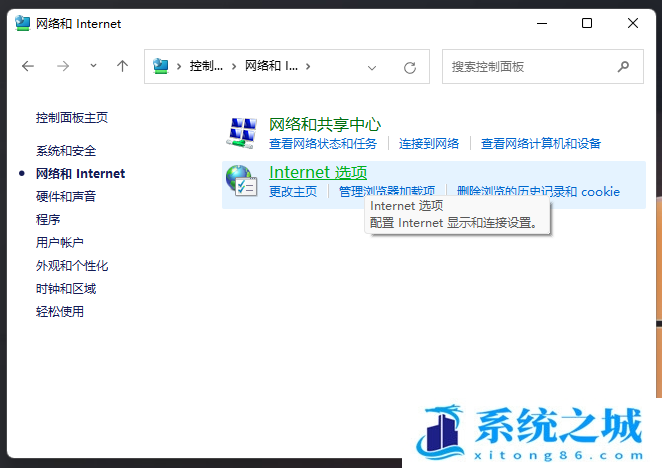The width and height of the screenshot is (662, 468).
Task: Open 程序 category
Action: click(48, 220)
